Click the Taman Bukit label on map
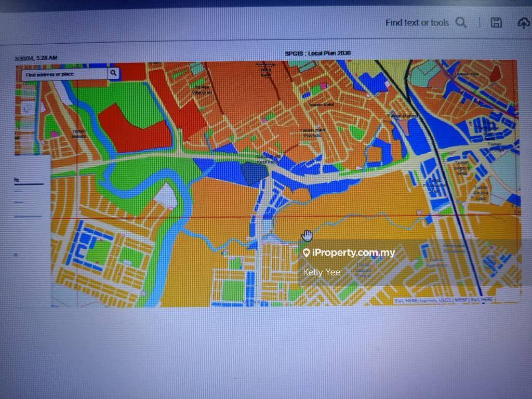The image size is (532, 399). (321, 104)
